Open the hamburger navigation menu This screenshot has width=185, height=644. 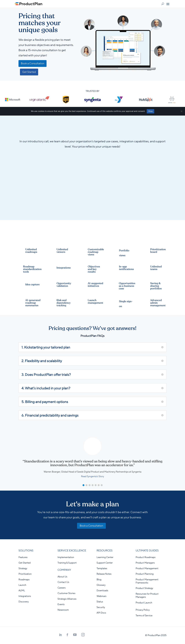click(x=168, y=4)
